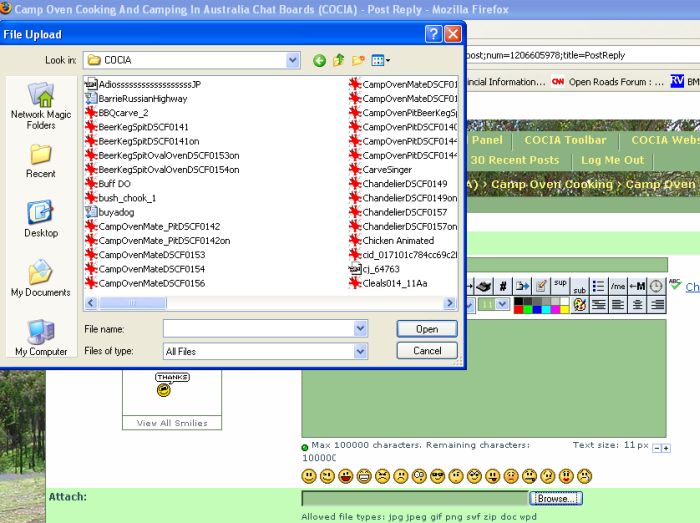Open the Desktop location in sidebar
Image resolution: width=700 pixels, height=523 pixels.
pyautogui.click(x=41, y=219)
